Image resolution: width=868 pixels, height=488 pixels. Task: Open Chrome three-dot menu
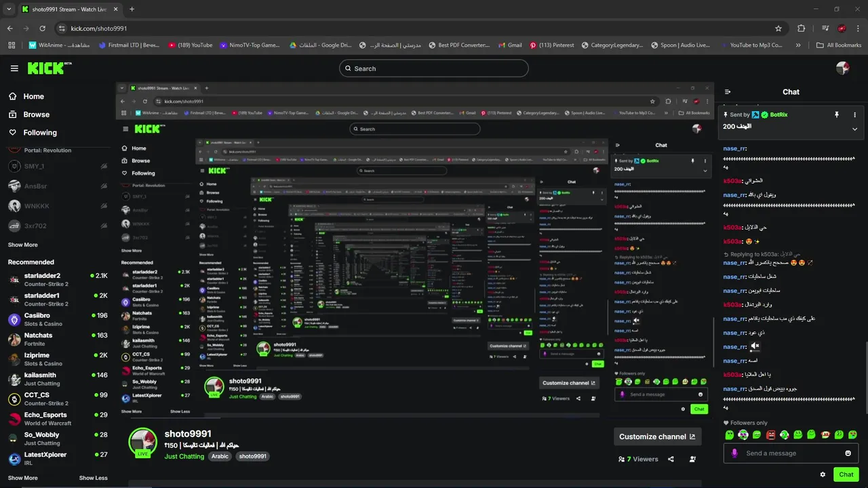(x=859, y=28)
